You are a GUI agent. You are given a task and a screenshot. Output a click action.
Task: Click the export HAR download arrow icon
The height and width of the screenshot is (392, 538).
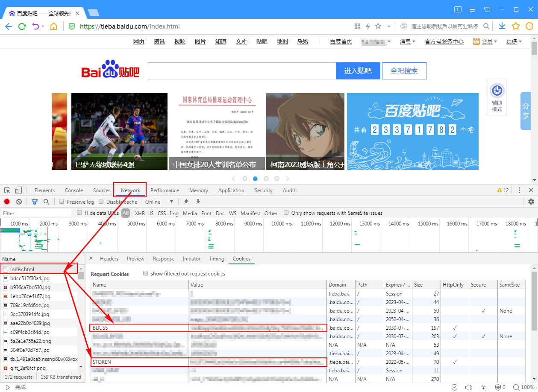[x=198, y=202]
